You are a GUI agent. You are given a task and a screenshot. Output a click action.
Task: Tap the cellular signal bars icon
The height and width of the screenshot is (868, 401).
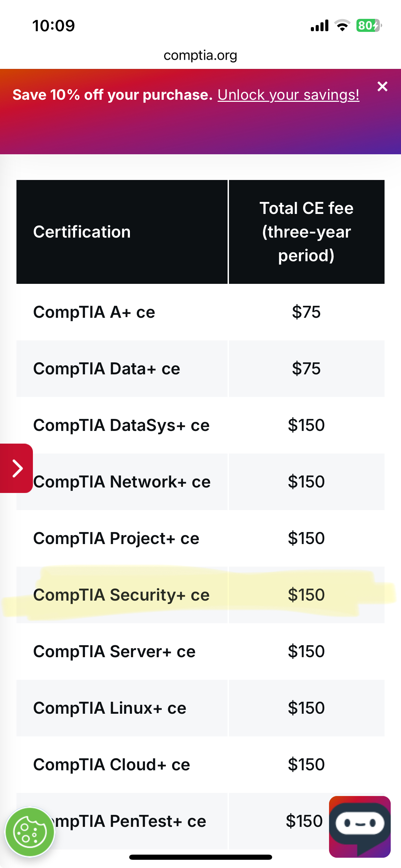[x=319, y=26]
